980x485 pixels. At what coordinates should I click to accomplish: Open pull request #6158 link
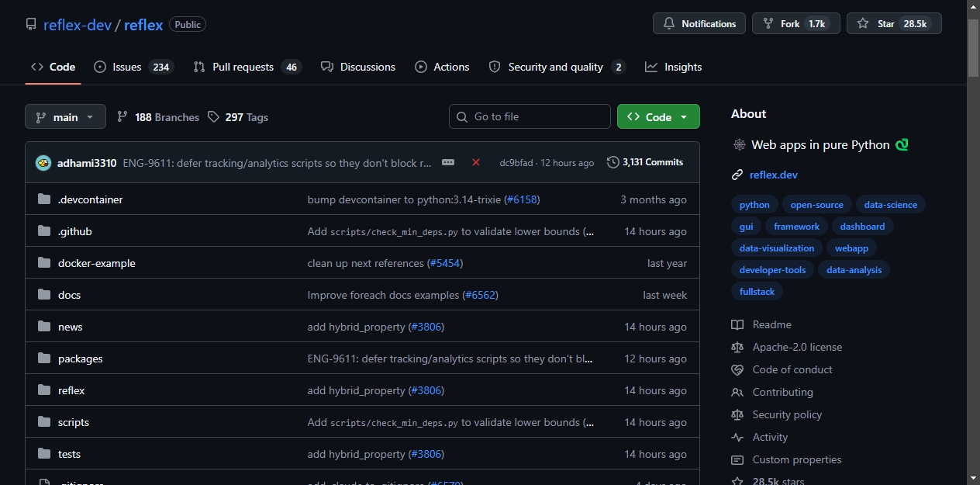[521, 199]
